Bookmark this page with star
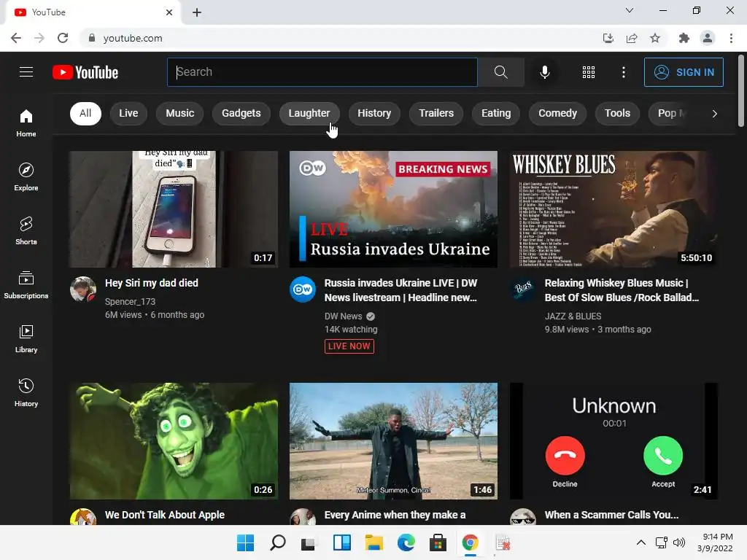 coord(655,38)
